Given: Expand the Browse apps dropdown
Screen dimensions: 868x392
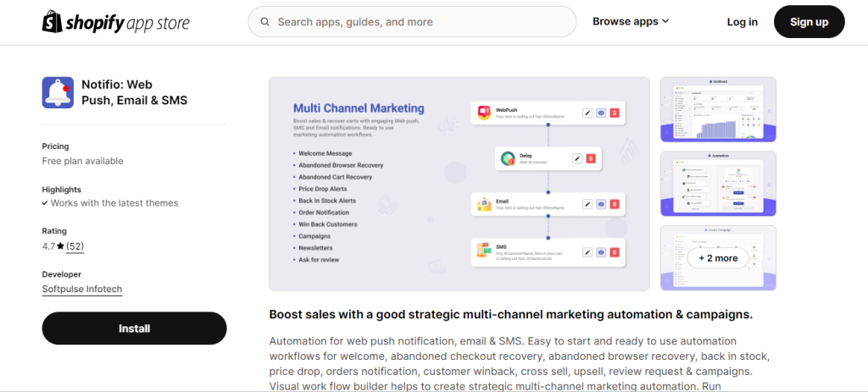Looking at the screenshot, I should 631,21.
